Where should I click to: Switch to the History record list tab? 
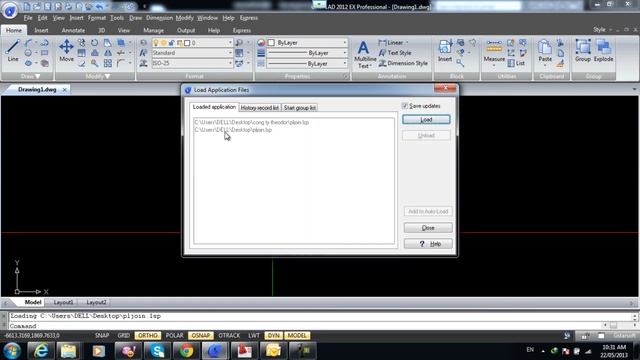coord(260,108)
